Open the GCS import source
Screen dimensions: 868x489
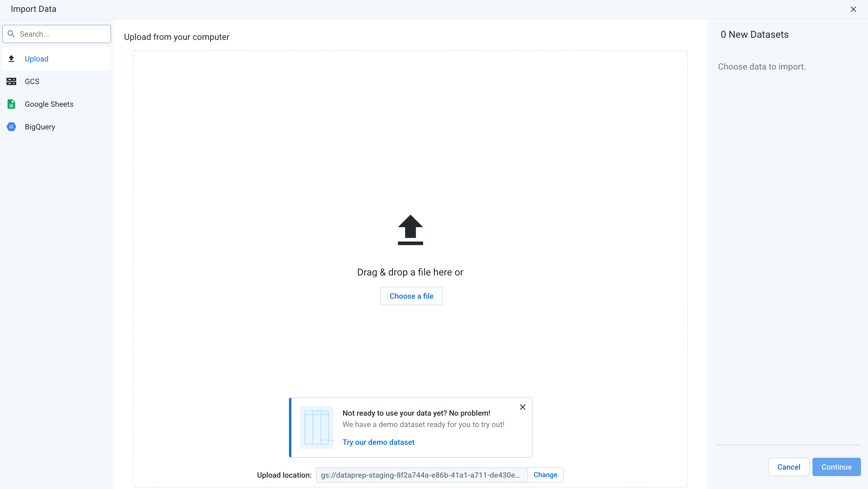point(32,81)
